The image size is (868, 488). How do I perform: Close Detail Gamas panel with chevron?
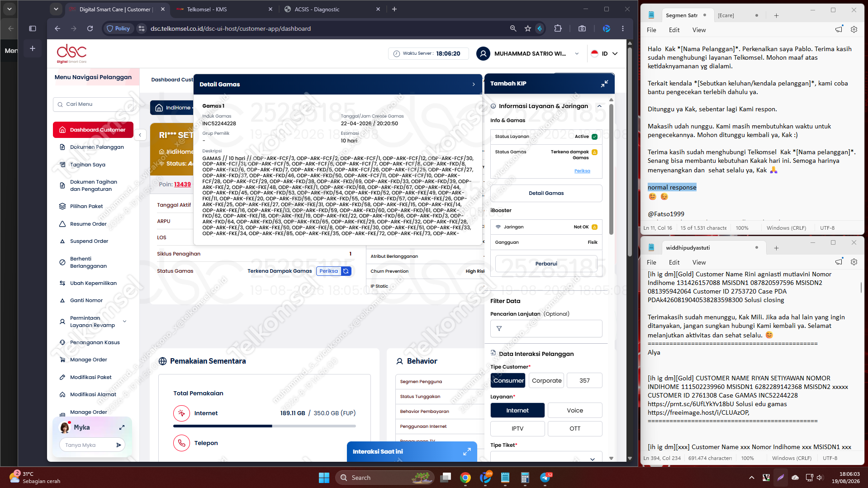click(x=474, y=85)
